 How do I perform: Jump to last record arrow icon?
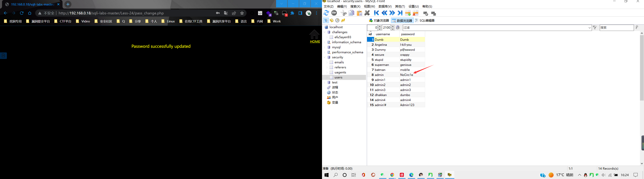tap(400, 13)
